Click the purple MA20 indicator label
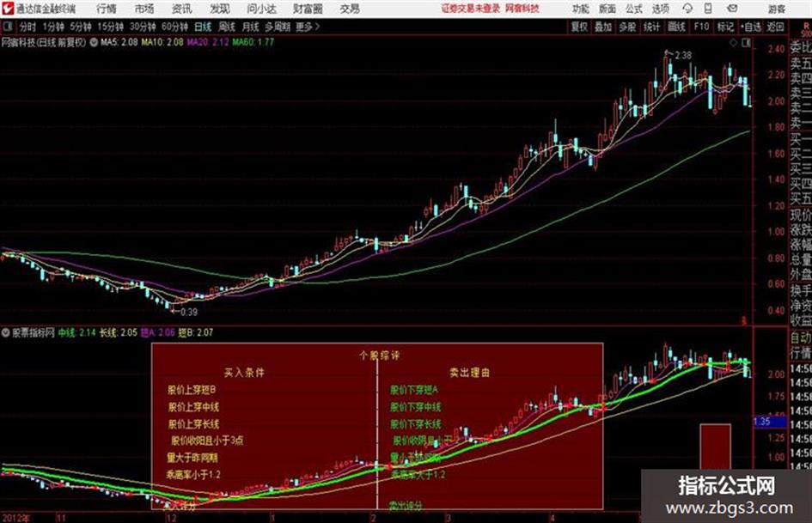The image size is (812, 523). (x=208, y=42)
